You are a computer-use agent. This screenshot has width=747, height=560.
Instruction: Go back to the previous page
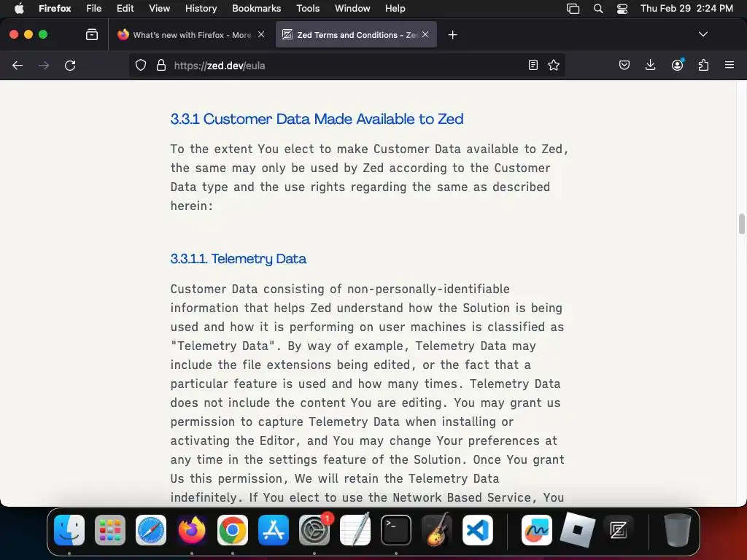tap(18, 65)
